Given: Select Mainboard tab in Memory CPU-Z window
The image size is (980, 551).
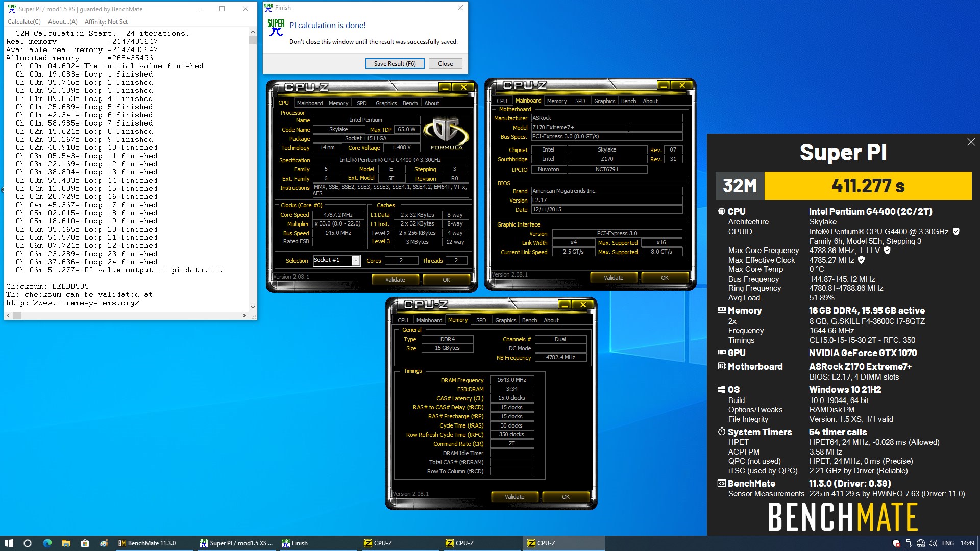Looking at the screenshot, I should tap(429, 320).
